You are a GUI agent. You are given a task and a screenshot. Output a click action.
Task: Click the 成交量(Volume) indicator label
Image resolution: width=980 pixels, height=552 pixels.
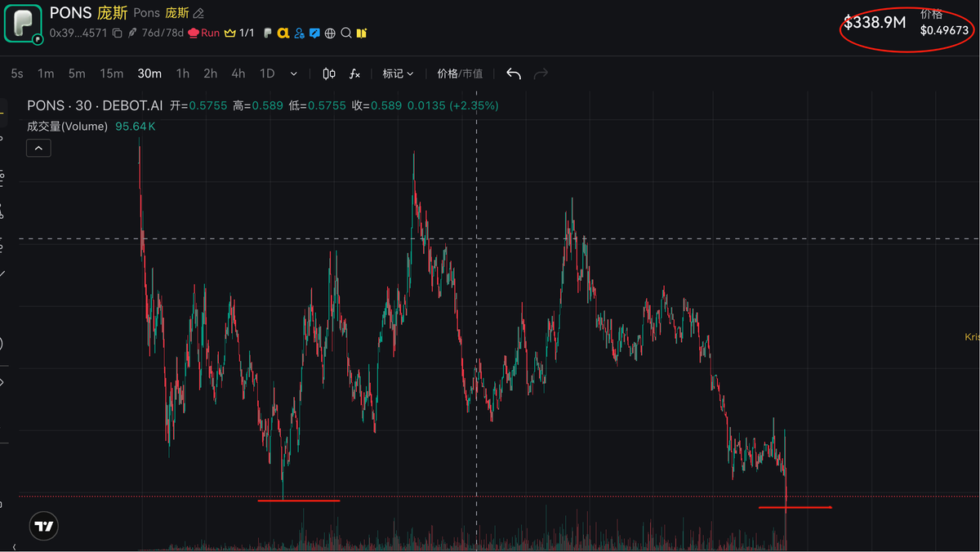click(x=68, y=127)
